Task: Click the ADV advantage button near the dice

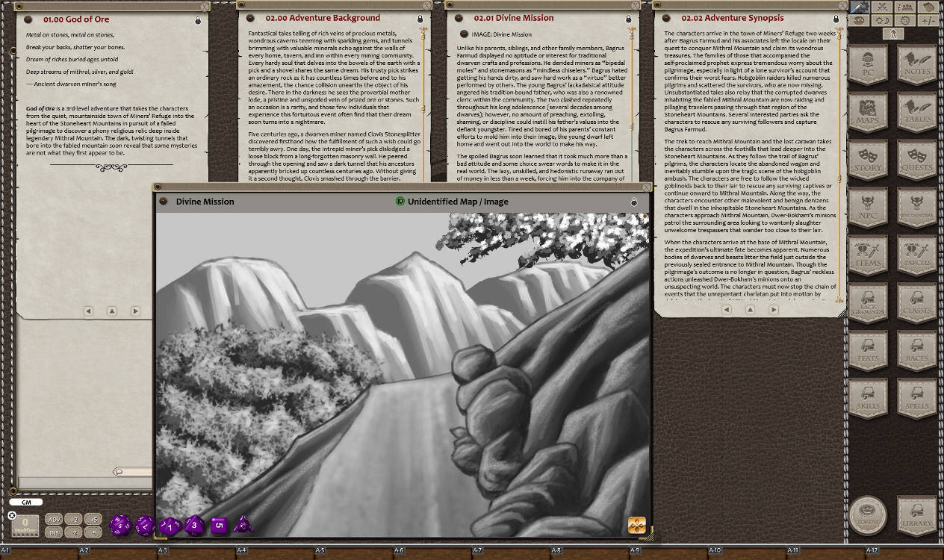Action: tap(53, 520)
